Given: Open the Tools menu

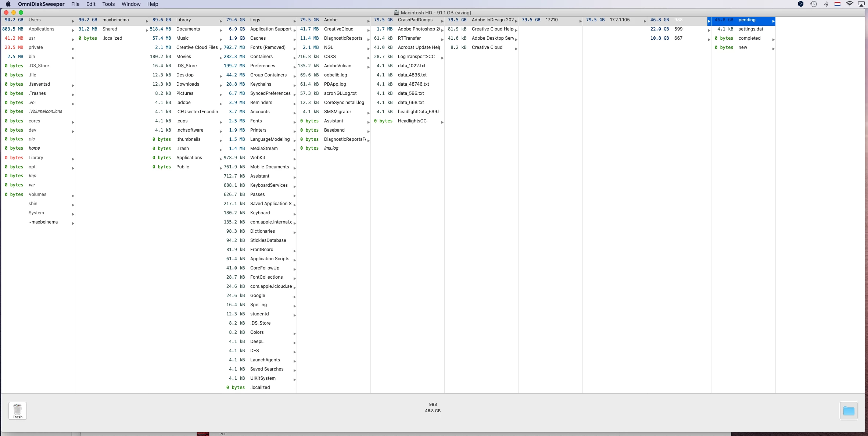Looking at the screenshot, I should [108, 4].
